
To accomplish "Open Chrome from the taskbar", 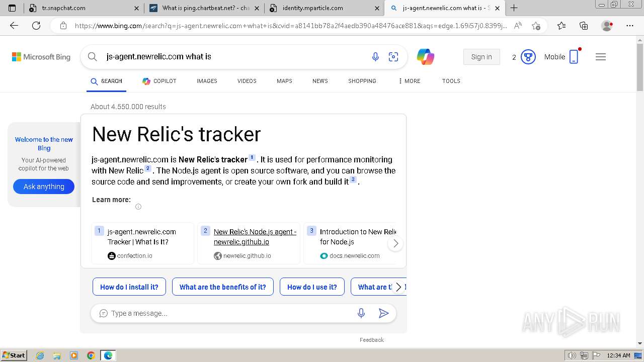I will click(x=91, y=355).
